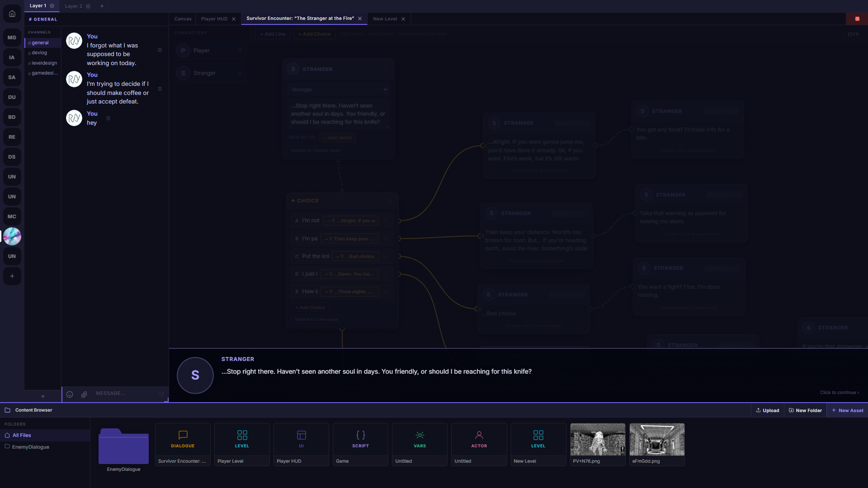Open the eFmGdd.png image
Screen dimensions: 868x488
(657, 445)
